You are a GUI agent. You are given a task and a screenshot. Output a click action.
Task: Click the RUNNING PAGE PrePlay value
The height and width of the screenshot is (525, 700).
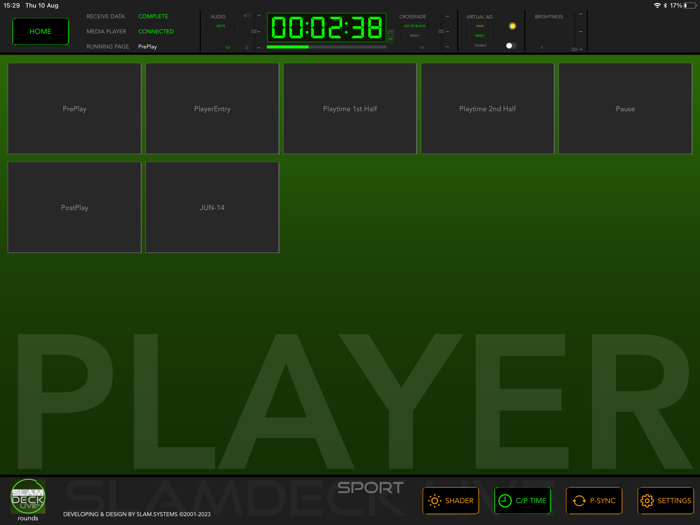coord(147,46)
